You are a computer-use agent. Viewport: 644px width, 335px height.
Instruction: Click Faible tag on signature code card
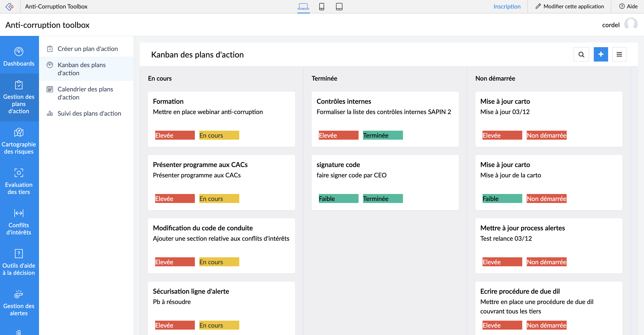(339, 199)
